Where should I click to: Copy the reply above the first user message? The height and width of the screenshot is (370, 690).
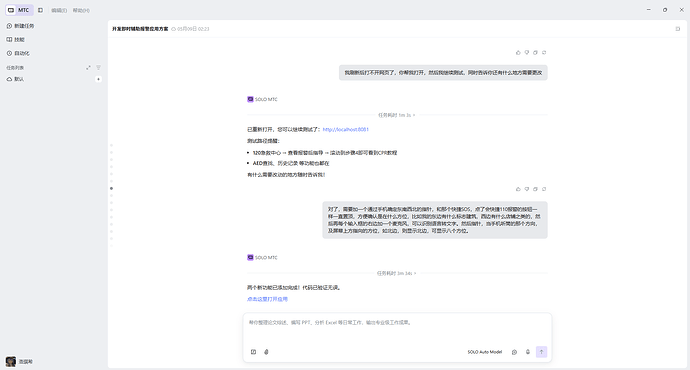[536, 52]
